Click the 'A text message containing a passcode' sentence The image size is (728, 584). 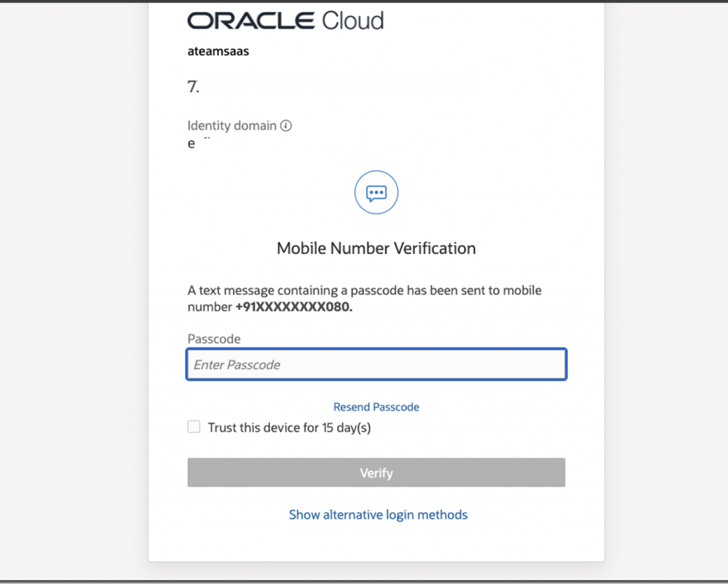coord(364,291)
